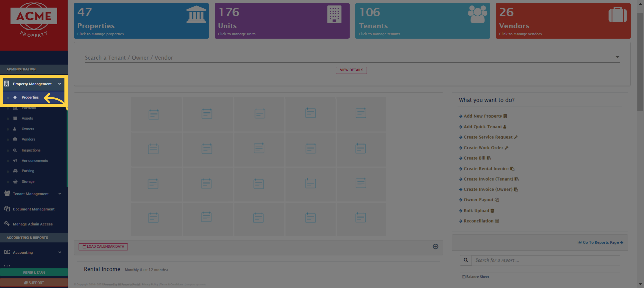
Task: Click the Owners person icon
Action: [x=15, y=129]
